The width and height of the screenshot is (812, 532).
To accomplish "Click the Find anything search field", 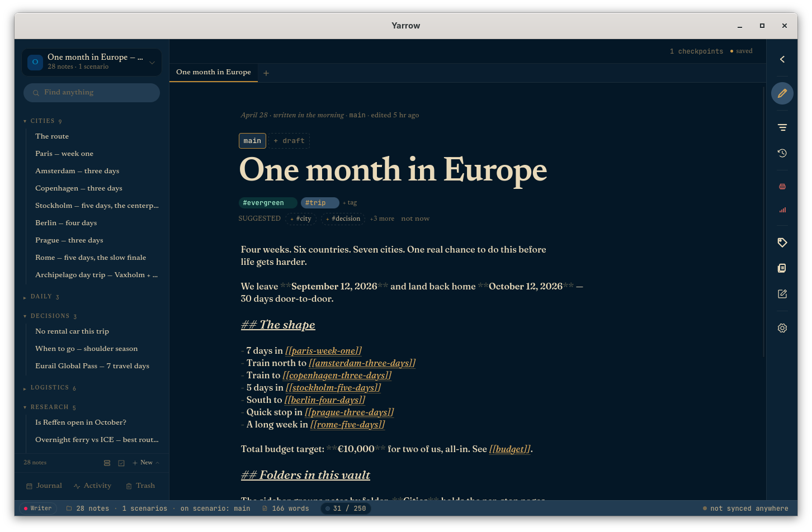I will 92,93.
